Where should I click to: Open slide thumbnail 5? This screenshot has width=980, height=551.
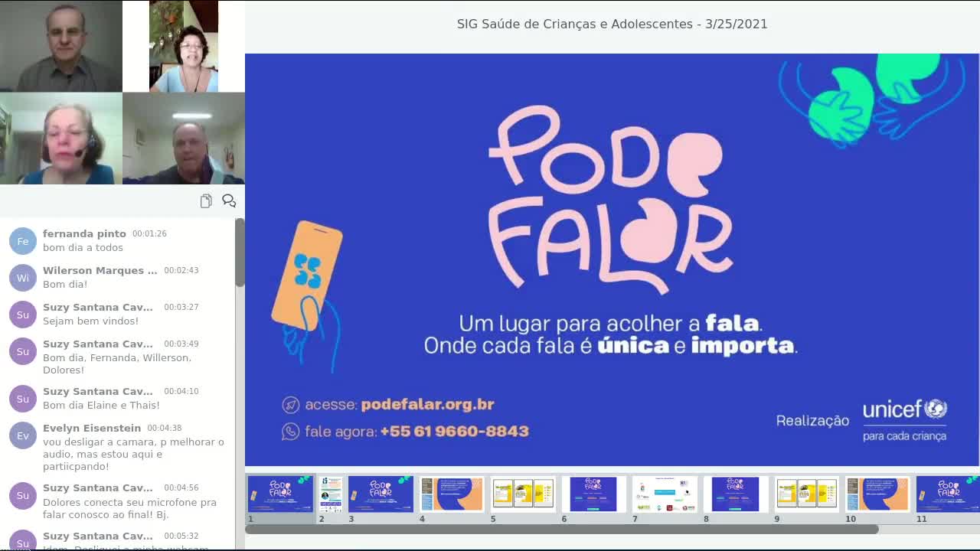click(523, 494)
